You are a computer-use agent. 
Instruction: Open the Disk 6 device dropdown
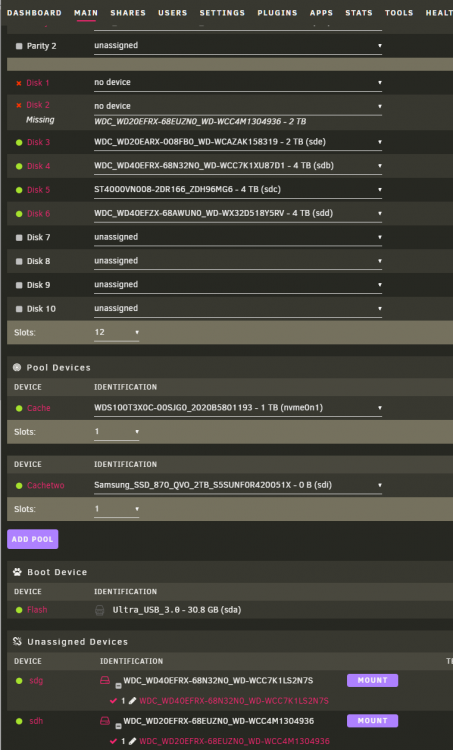[238, 214]
